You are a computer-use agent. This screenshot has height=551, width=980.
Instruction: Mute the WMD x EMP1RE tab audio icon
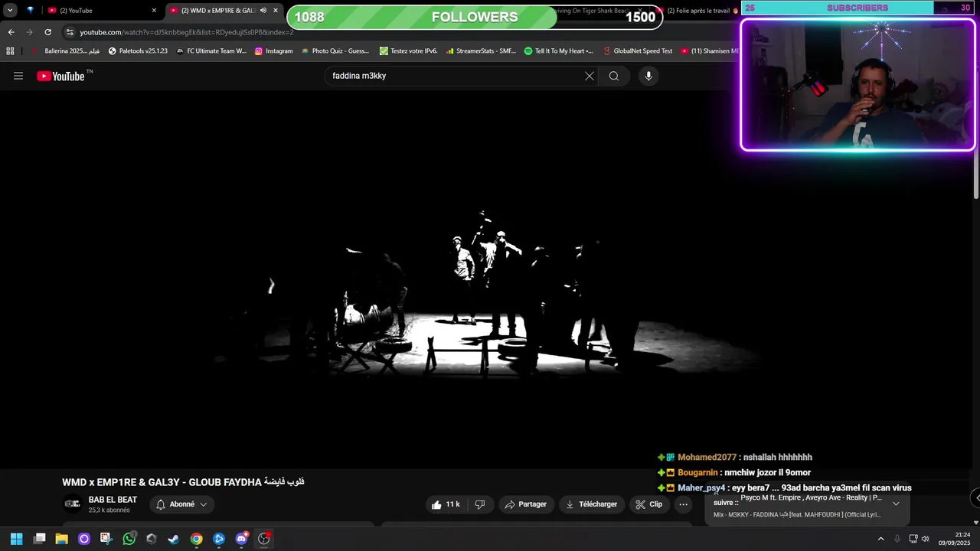coord(263,11)
